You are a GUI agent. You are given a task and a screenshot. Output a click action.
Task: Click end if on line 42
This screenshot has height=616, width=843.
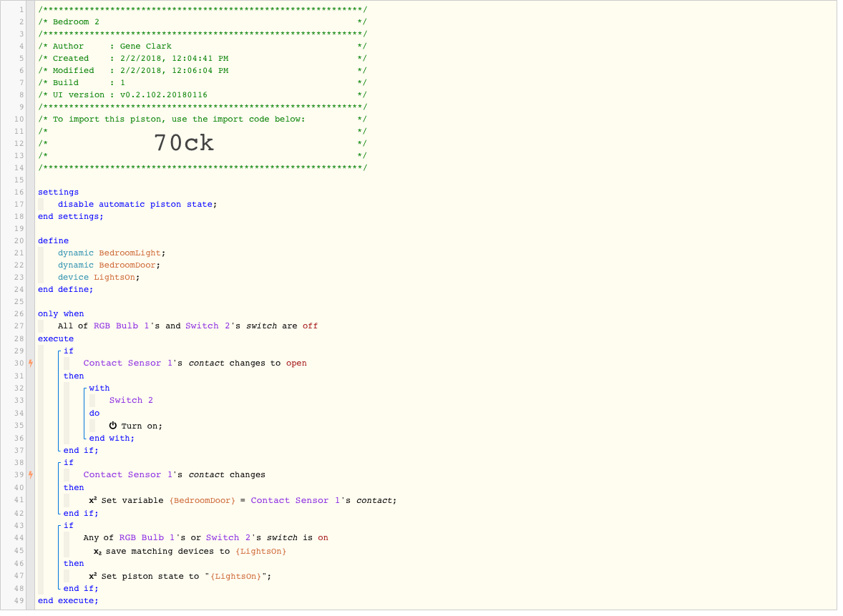click(x=81, y=514)
